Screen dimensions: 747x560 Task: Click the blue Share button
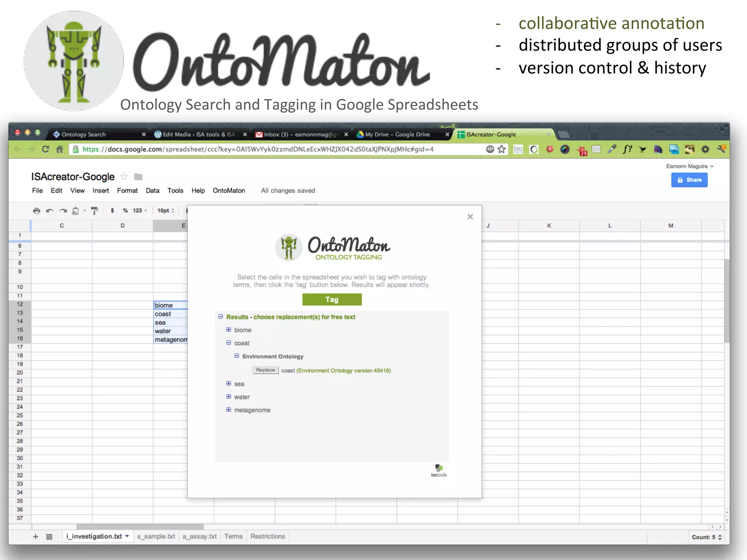[x=689, y=180]
